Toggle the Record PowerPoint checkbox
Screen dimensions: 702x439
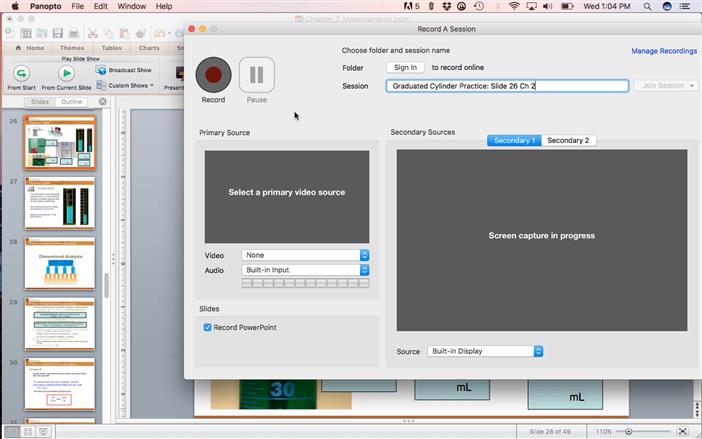(207, 327)
